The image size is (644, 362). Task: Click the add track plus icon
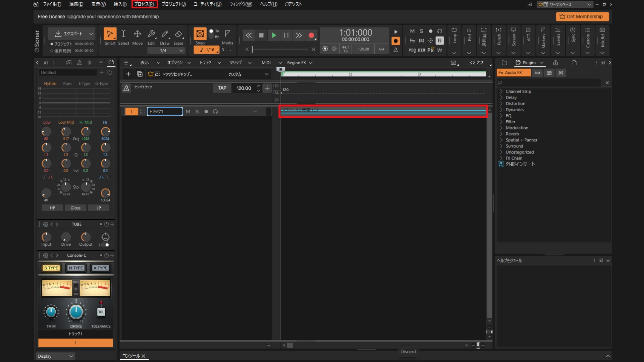[x=128, y=74]
